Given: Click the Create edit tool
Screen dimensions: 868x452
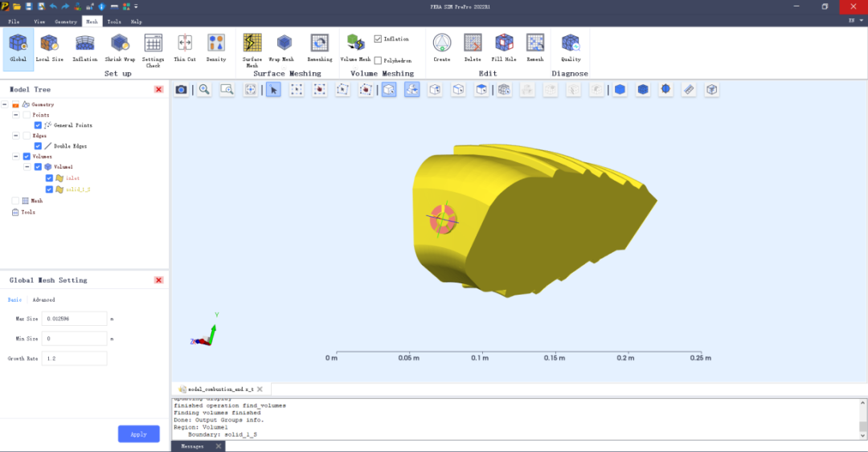Looking at the screenshot, I should 442,49.
